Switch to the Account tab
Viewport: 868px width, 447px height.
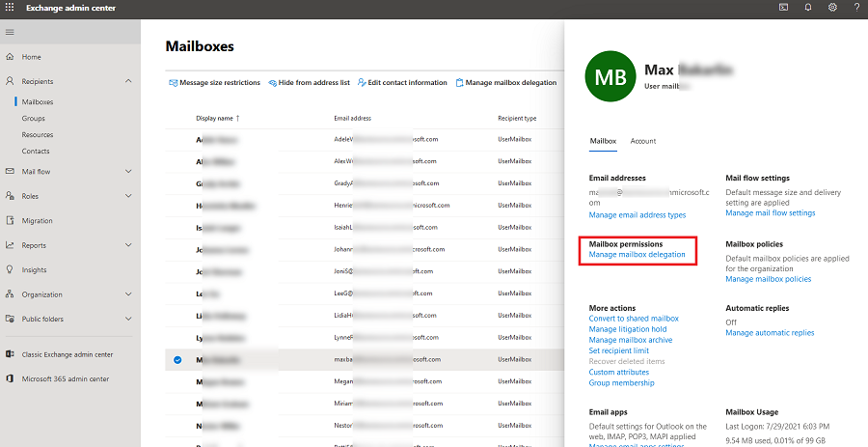[x=642, y=141]
